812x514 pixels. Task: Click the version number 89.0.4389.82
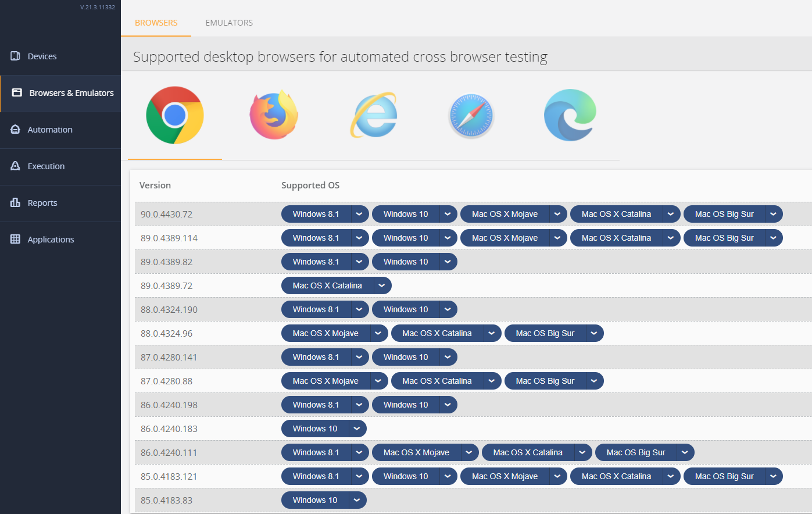[166, 262]
